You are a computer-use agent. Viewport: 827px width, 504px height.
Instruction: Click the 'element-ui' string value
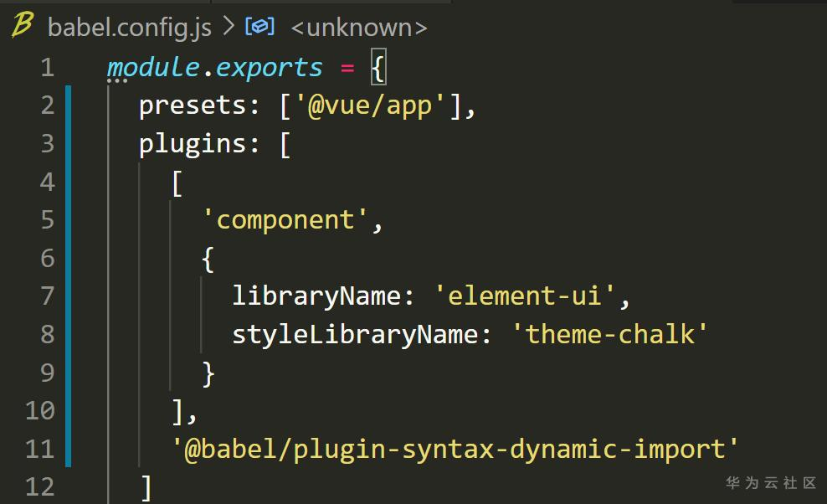click(524, 296)
